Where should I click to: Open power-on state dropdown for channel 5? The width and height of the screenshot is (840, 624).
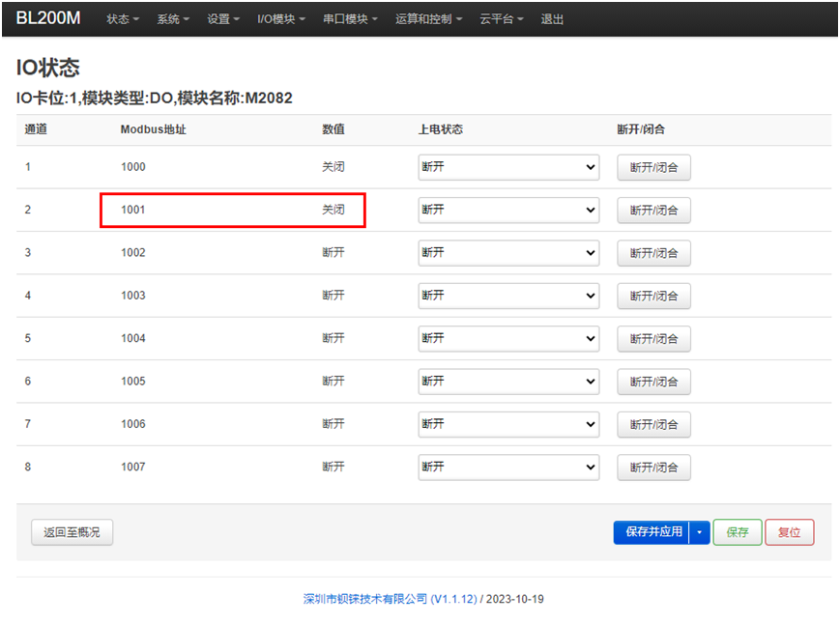(508, 338)
